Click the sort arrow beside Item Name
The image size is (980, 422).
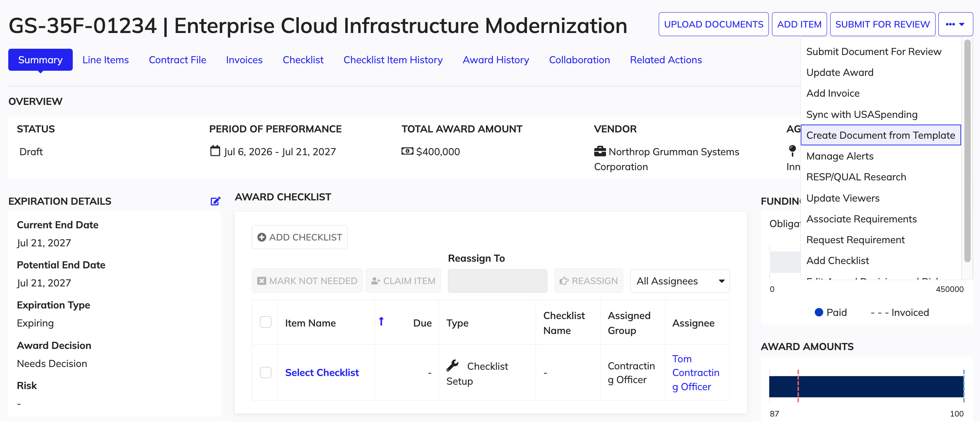(x=381, y=321)
